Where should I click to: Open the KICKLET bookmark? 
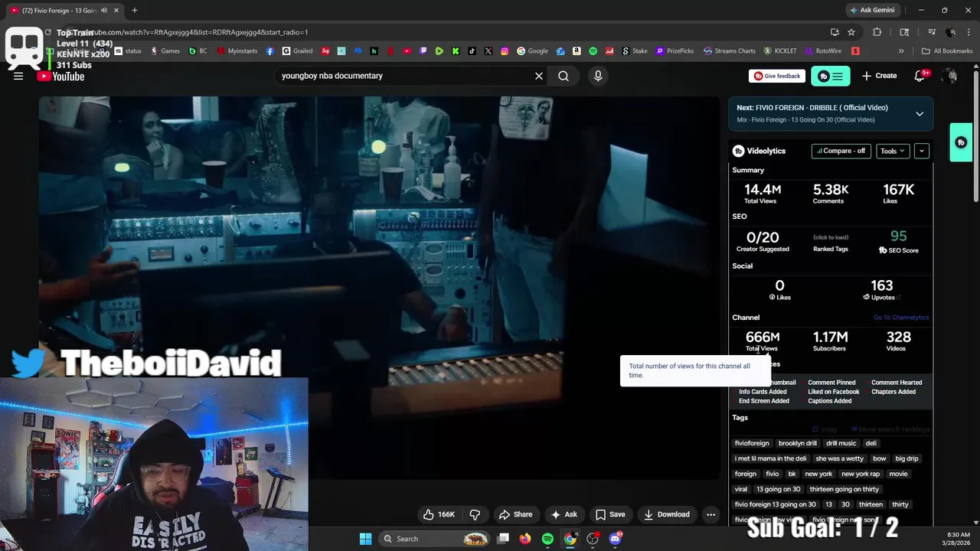point(780,51)
